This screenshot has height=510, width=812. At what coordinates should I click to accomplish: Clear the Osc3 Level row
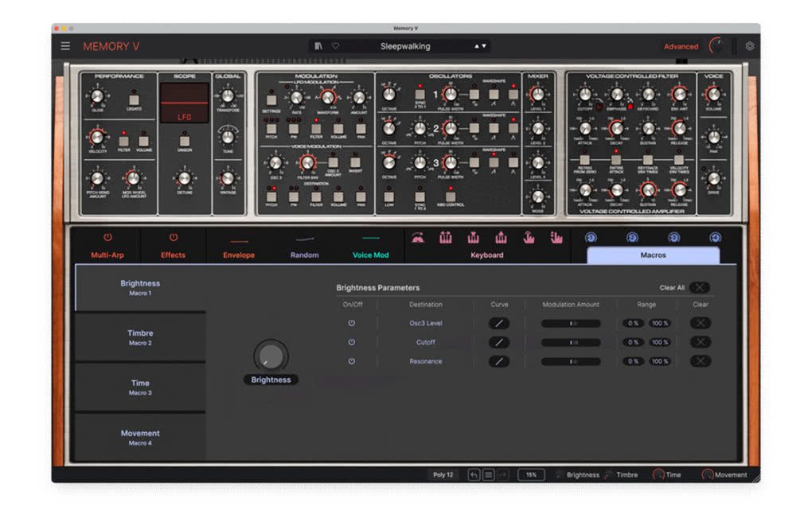(700, 323)
